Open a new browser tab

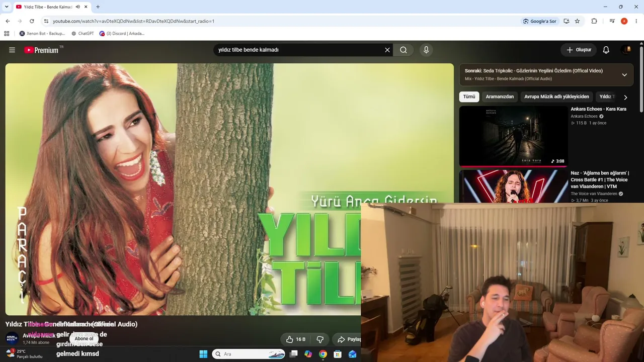click(x=98, y=7)
